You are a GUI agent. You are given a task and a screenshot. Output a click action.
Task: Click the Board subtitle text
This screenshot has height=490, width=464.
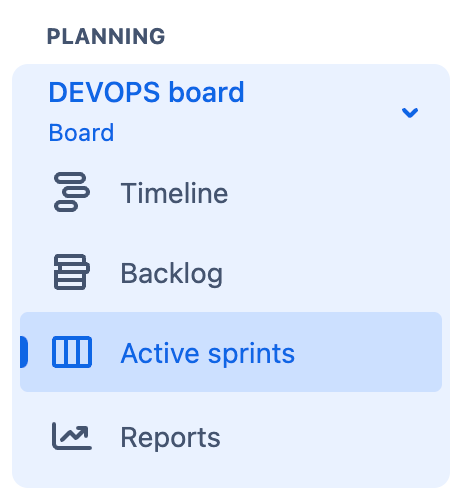click(81, 133)
